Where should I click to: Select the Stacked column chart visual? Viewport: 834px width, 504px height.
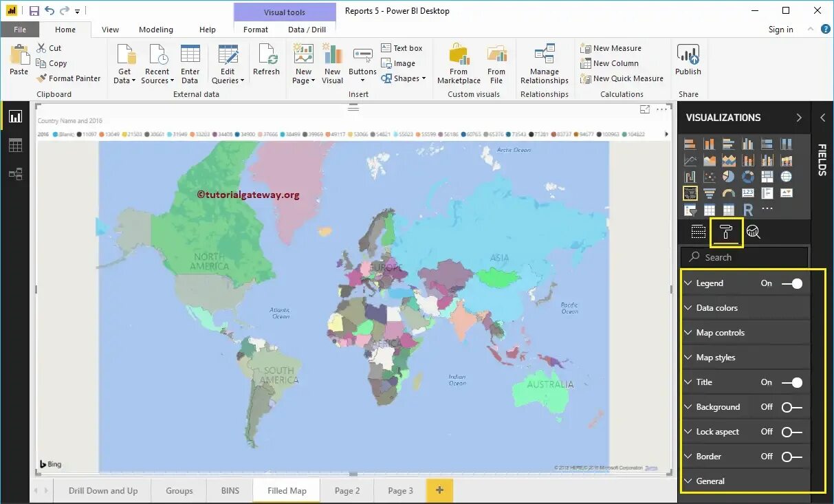coord(710,144)
